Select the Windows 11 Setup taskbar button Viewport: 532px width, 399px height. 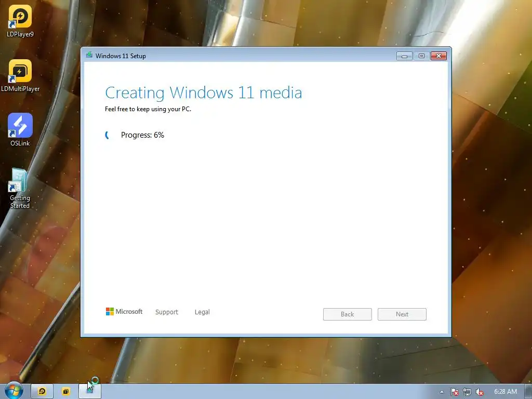(90, 391)
